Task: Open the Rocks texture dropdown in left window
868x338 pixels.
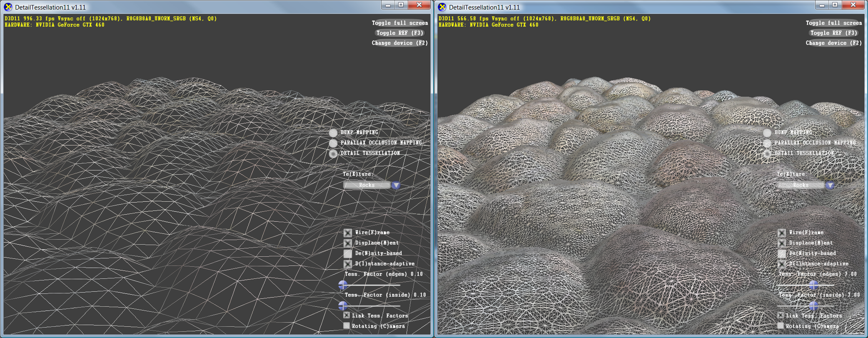Action: pyautogui.click(x=367, y=185)
